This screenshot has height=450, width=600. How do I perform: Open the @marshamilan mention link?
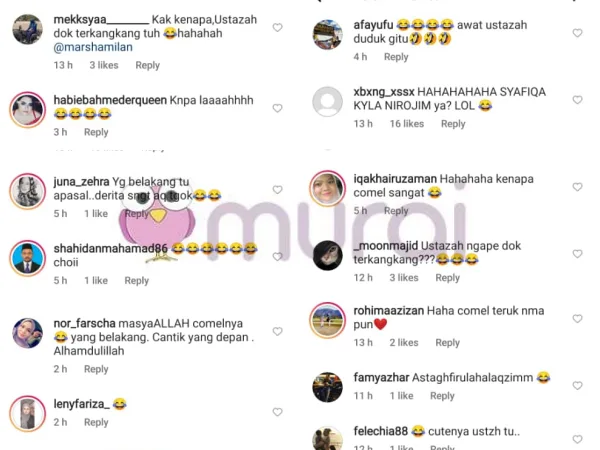93,47
